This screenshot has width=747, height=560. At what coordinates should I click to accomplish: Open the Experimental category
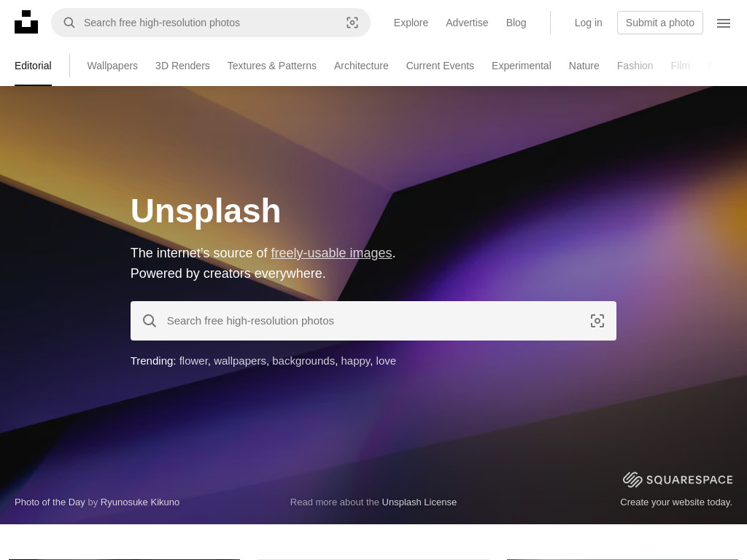(x=521, y=66)
